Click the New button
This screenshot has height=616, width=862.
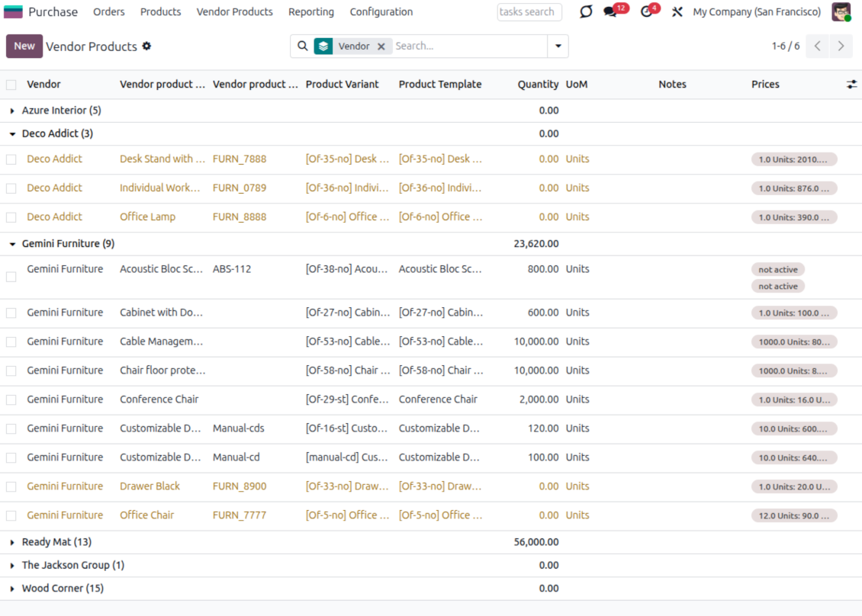24,47
